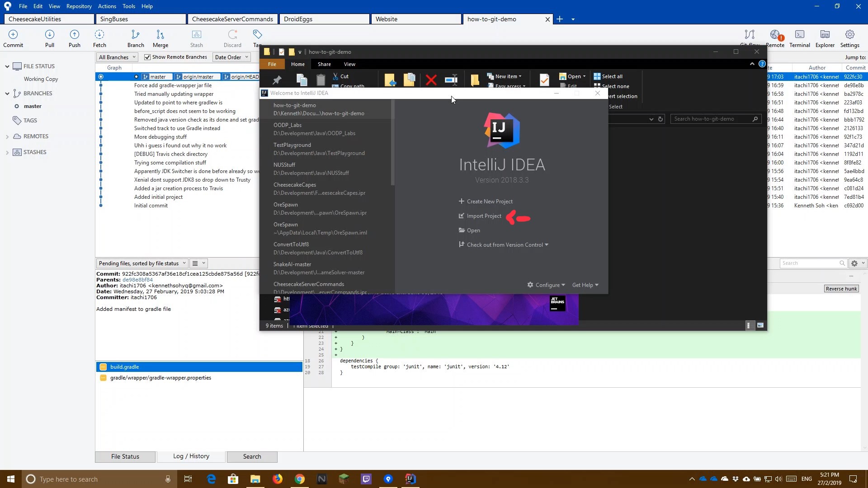Click Import Project in IntelliJ welcome screen
The height and width of the screenshot is (488, 868).
click(483, 216)
